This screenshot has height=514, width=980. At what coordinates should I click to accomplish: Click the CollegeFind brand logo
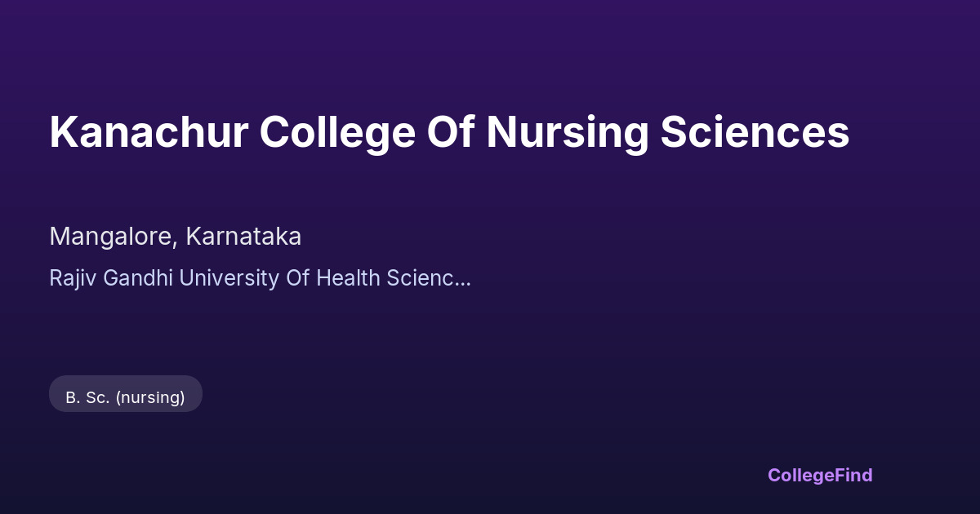[820, 475]
